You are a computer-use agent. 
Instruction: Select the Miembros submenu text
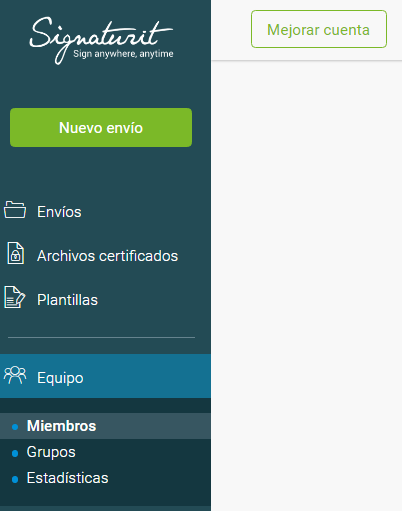(62, 426)
